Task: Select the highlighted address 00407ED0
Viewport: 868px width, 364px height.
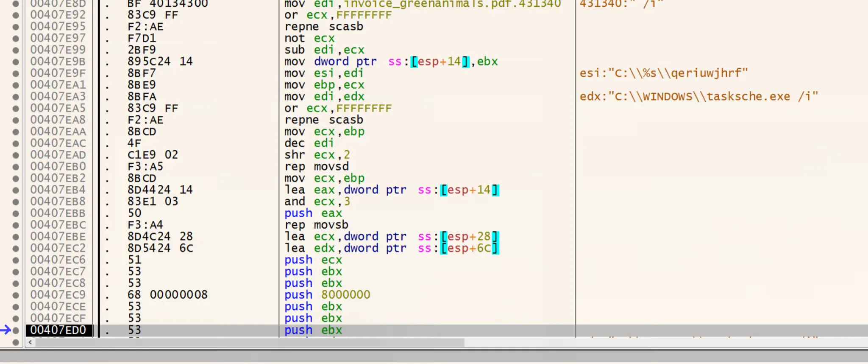Action: [59, 330]
